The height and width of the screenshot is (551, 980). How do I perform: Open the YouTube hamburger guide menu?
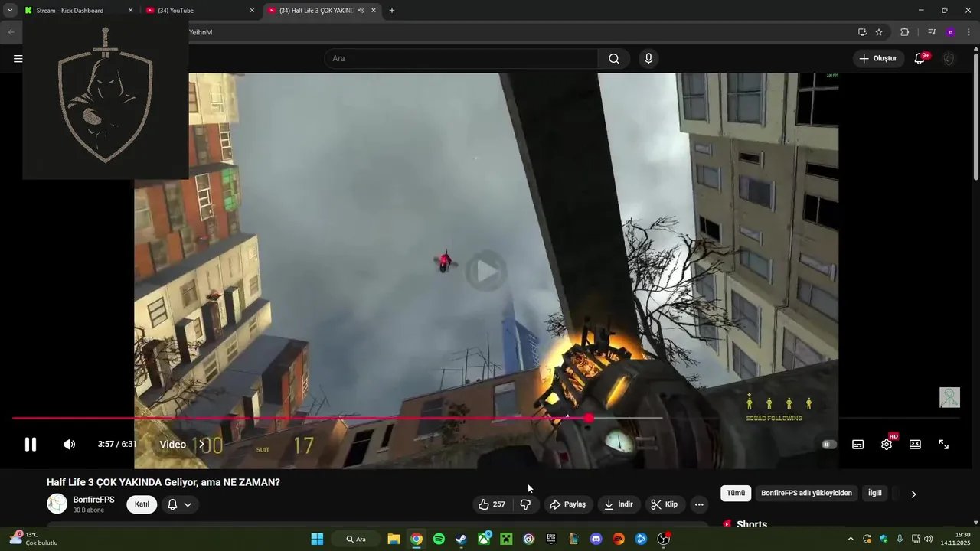click(x=18, y=59)
